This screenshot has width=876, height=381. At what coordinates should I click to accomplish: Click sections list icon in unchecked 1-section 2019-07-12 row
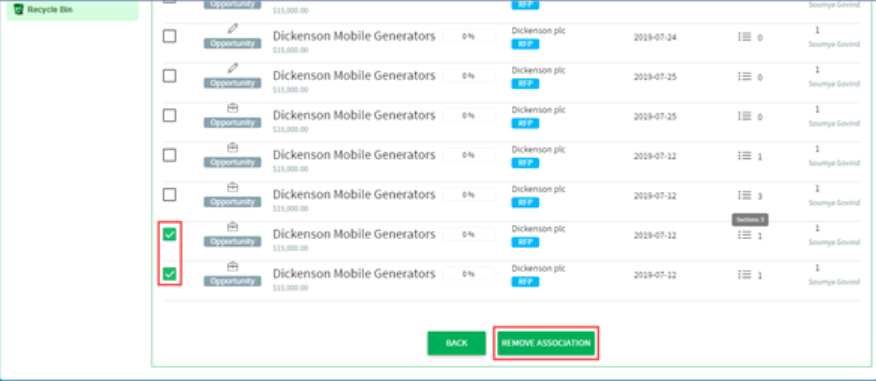coord(744,155)
